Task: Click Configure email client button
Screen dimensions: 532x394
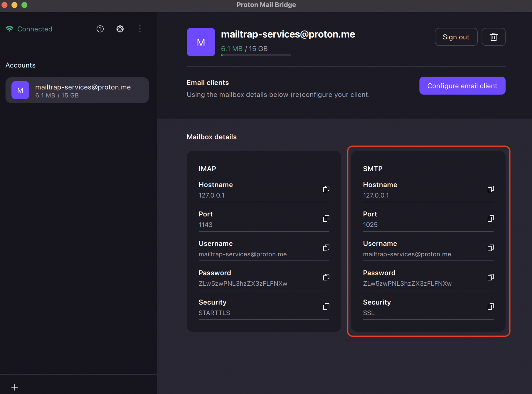Action: (462, 86)
